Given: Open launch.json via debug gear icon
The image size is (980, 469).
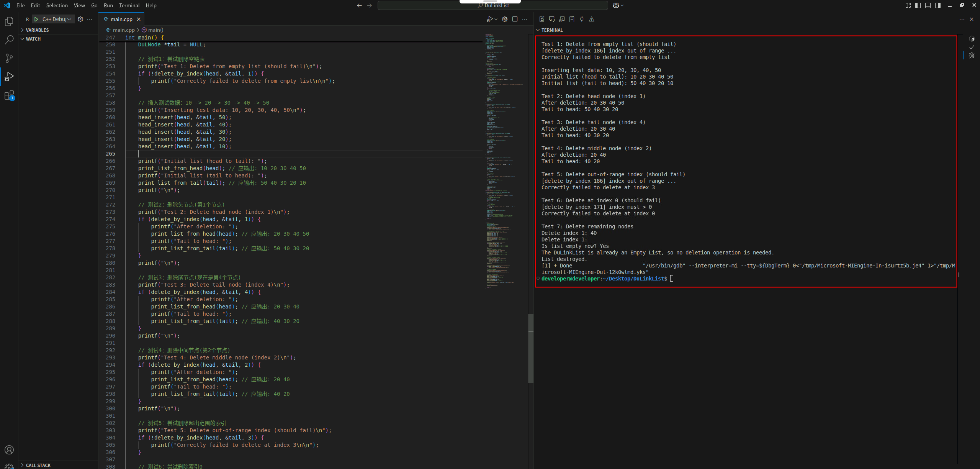Looking at the screenshot, I should (x=80, y=19).
